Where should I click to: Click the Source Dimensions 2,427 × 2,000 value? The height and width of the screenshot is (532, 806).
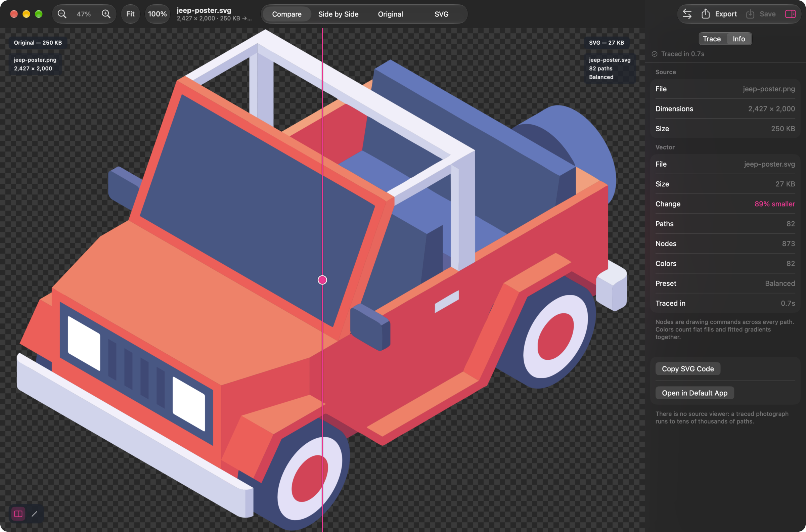tap(771, 108)
